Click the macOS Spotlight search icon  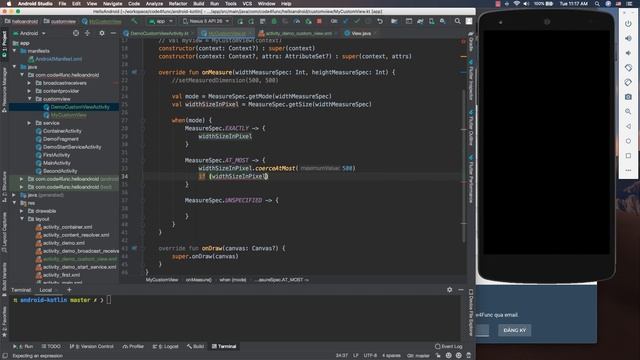point(597,4)
